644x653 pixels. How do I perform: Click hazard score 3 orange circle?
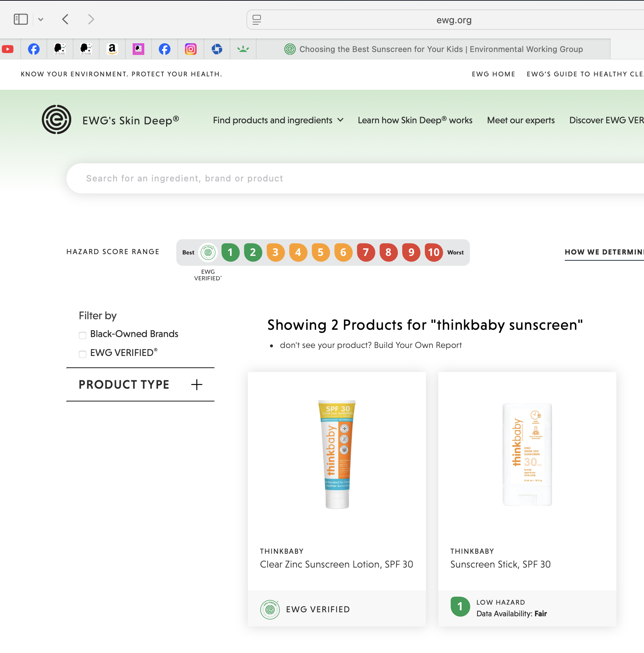[275, 252]
